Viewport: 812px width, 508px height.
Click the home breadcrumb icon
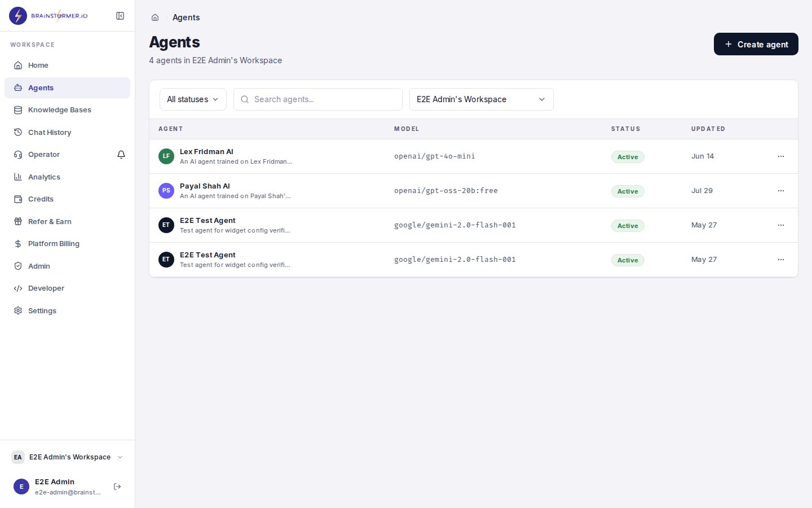click(155, 17)
